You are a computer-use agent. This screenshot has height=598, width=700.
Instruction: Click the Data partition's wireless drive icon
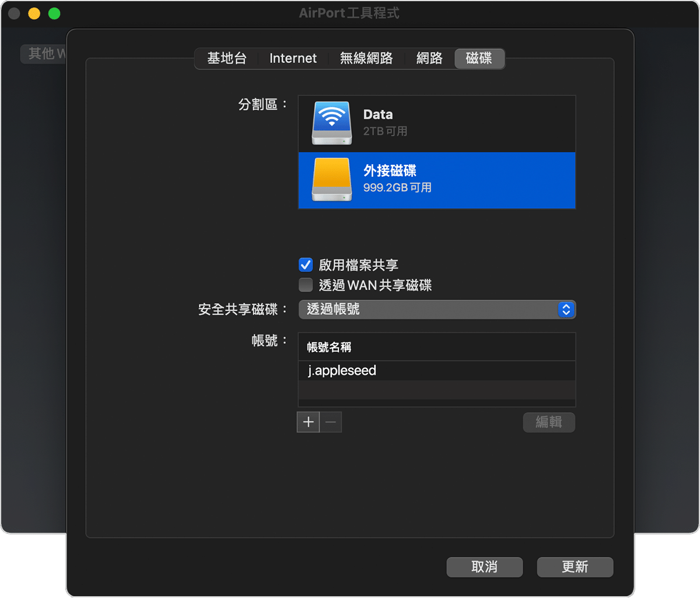pyautogui.click(x=331, y=122)
